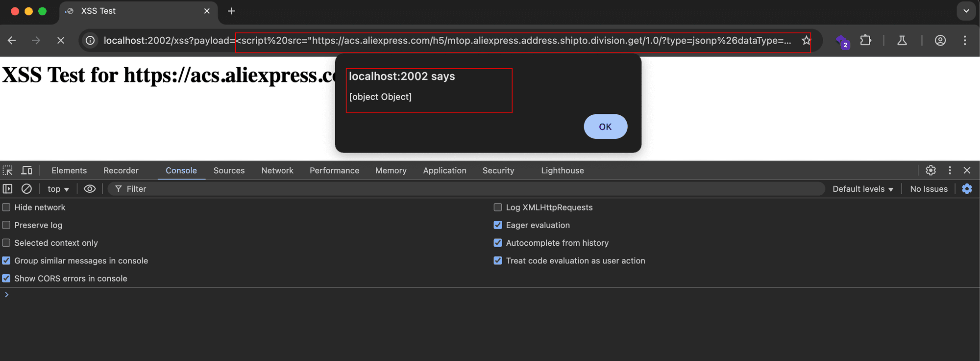Viewport: 980px width, 361px height.
Task: Enable the Hide network checkbox
Action: pos(6,207)
